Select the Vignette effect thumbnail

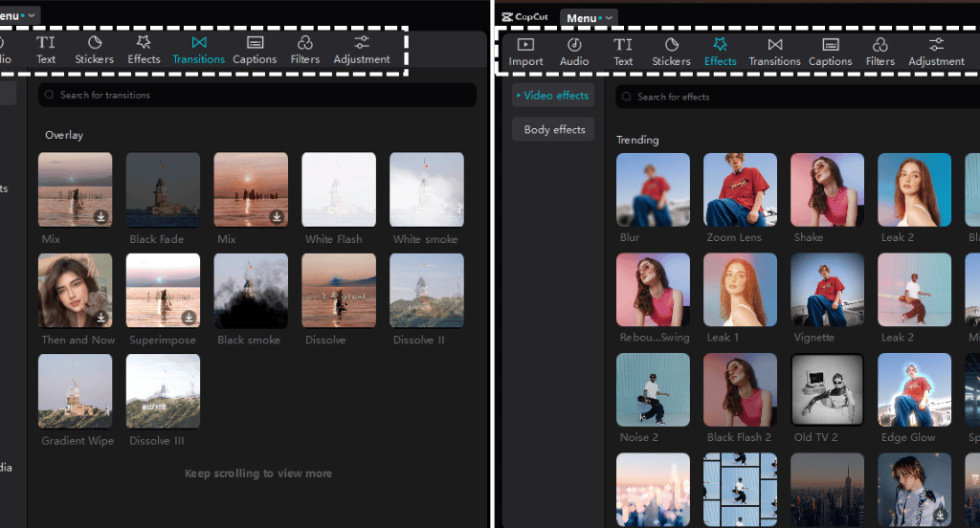point(827,289)
